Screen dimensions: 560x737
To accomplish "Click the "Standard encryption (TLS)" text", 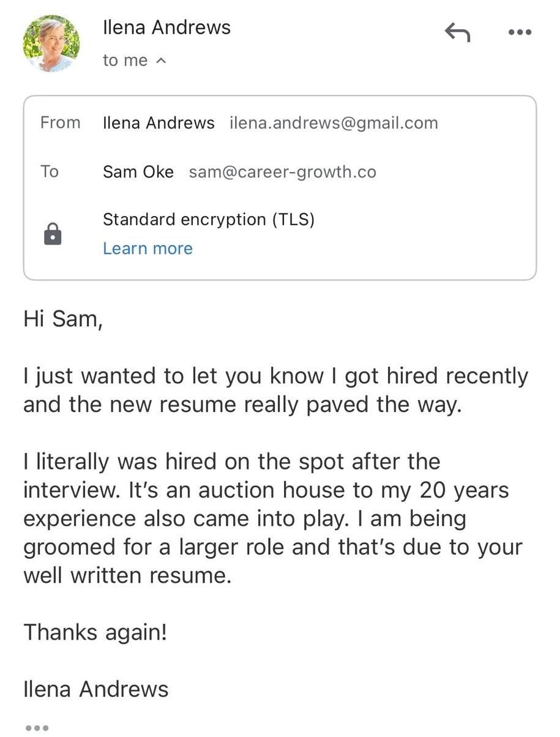I will (208, 219).
